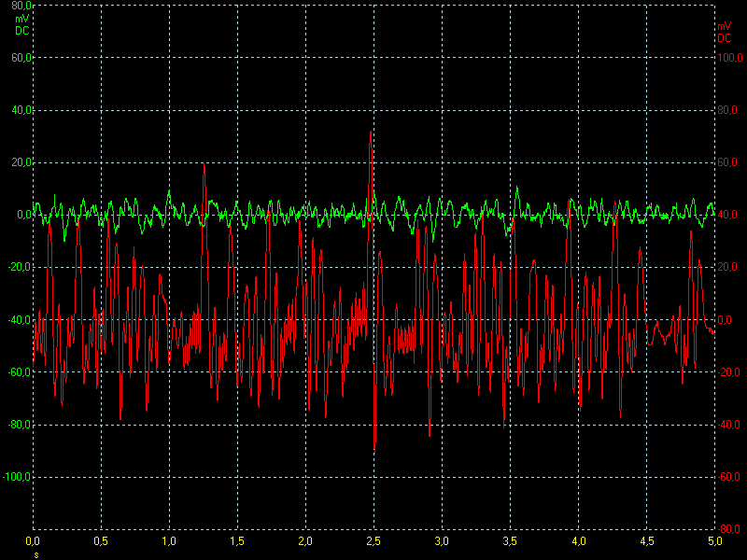Image resolution: width=747 pixels, height=560 pixels.
Task: Click the yellow 1,0 time axis label
Action: point(169,541)
